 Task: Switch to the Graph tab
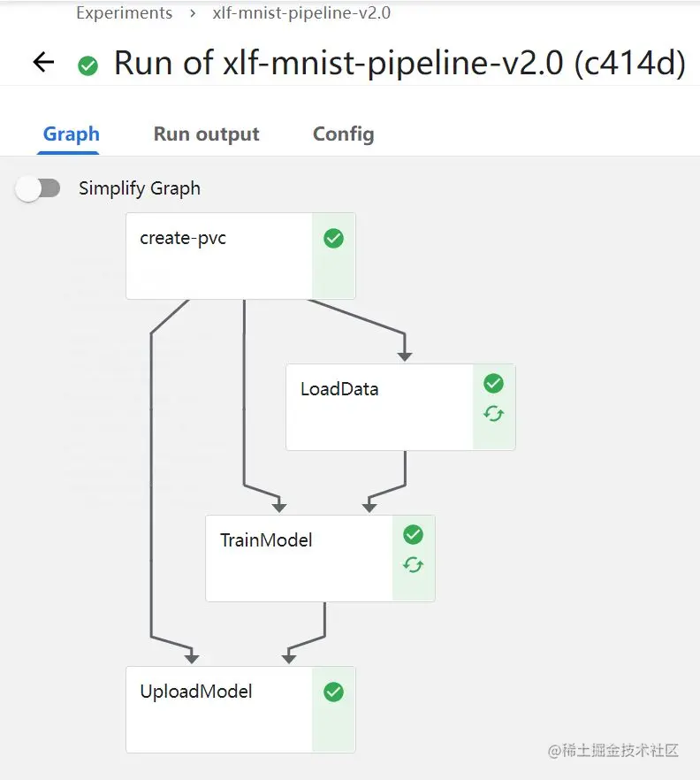click(72, 134)
